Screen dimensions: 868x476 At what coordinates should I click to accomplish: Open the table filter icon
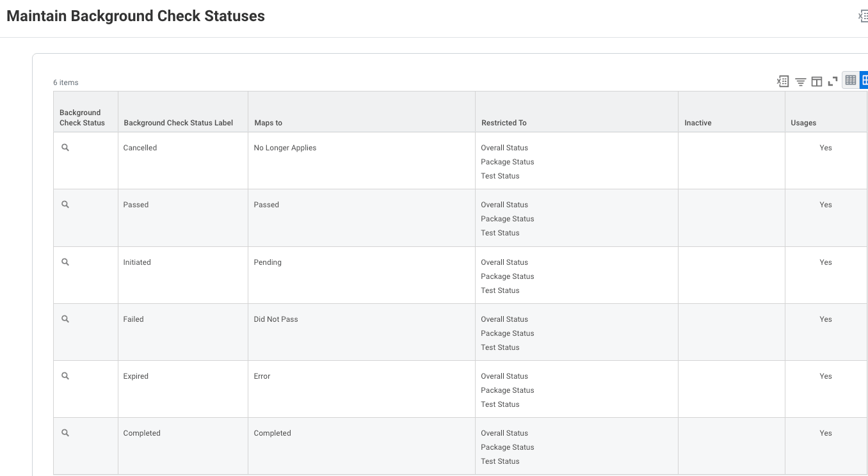pos(800,81)
